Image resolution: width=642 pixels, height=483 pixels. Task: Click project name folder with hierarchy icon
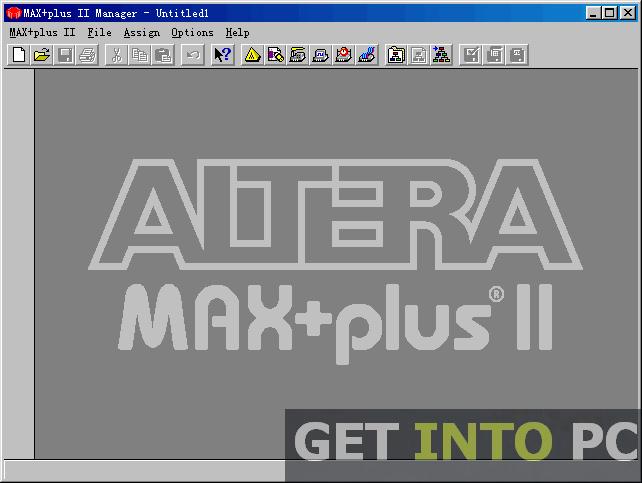point(396,55)
